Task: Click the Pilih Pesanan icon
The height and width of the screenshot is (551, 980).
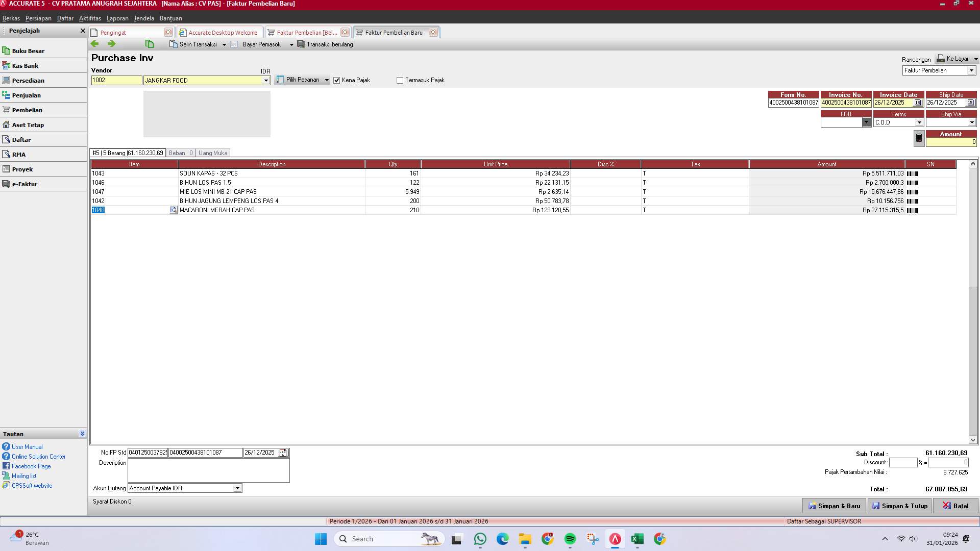Action: click(280, 80)
